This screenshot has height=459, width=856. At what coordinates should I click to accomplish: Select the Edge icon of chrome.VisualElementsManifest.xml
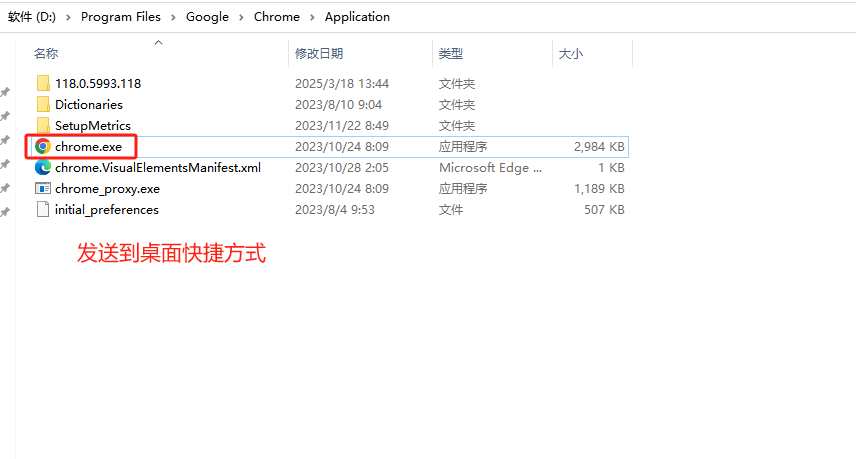coord(43,167)
